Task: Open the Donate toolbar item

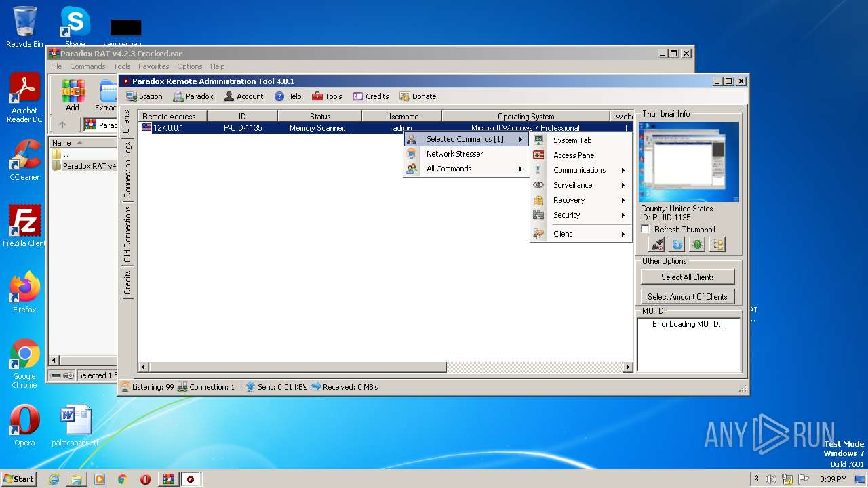Action: [x=418, y=96]
